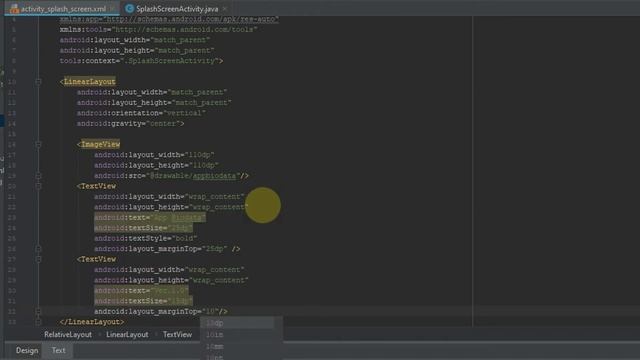Click the Java class icon on SplashScreenActivity tab
Image resolution: width=640 pixels, height=360 pixels.
[129, 9]
